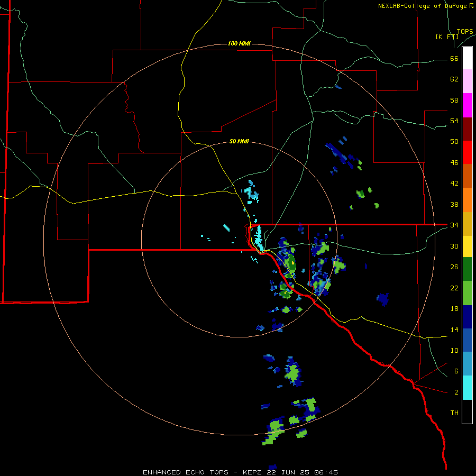
Task: Click the NEXLAB-College of DuPage title
Action: (425, 6)
